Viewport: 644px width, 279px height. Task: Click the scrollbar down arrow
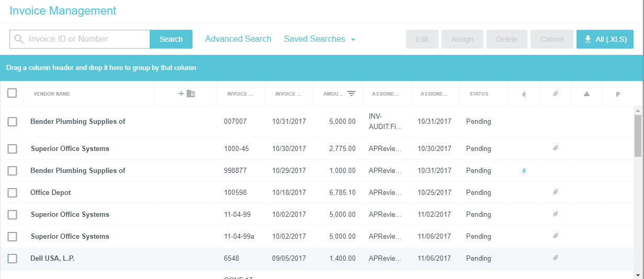point(638,275)
